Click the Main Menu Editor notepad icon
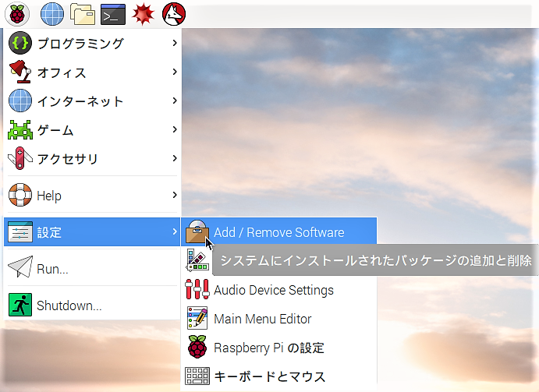Viewport: 539px width, 392px height. 197,318
